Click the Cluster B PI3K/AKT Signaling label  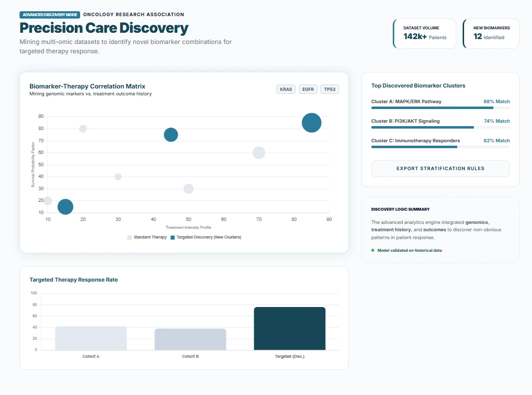tap(405, 121)
